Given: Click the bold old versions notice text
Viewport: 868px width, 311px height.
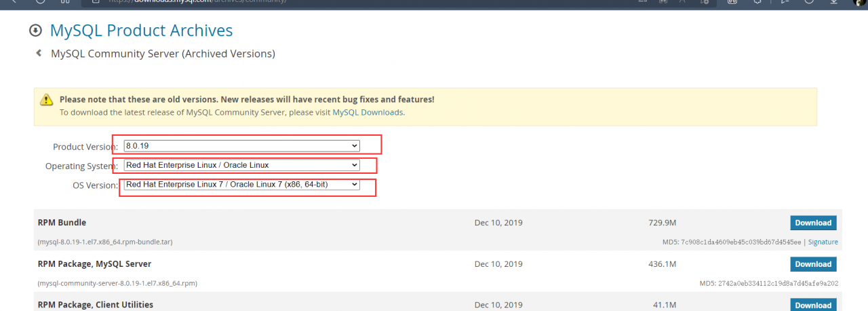Looking at the screenshot, I should tap(247, 99).
